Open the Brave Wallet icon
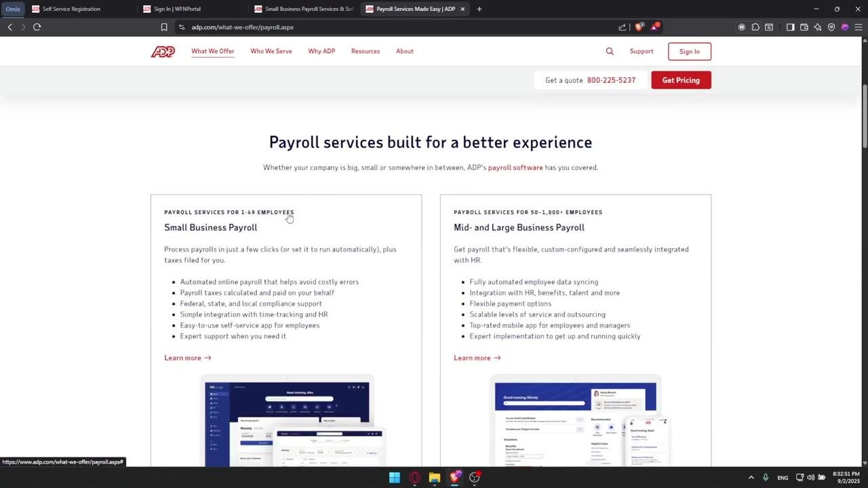 [804, 27]
